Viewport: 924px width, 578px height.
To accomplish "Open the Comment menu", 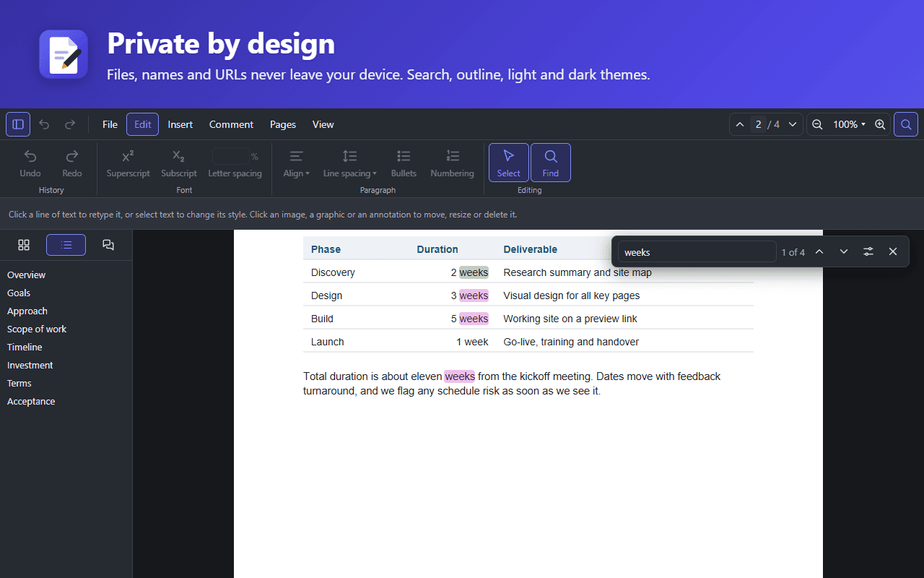I will [231, 124].
